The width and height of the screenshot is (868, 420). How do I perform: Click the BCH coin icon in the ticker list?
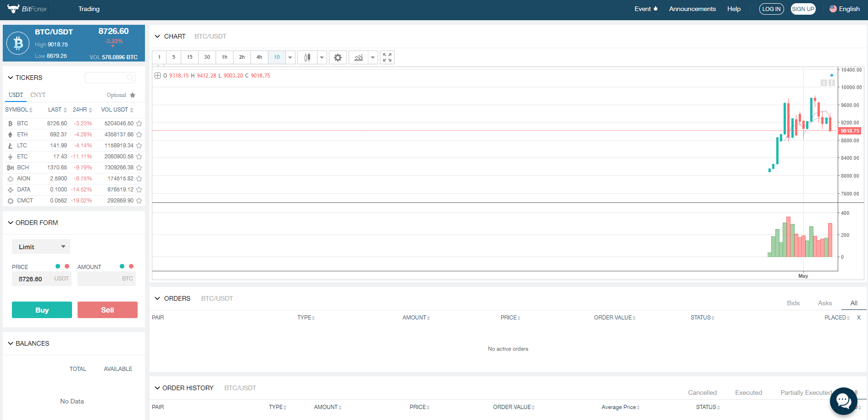click(x=10, y=168)
